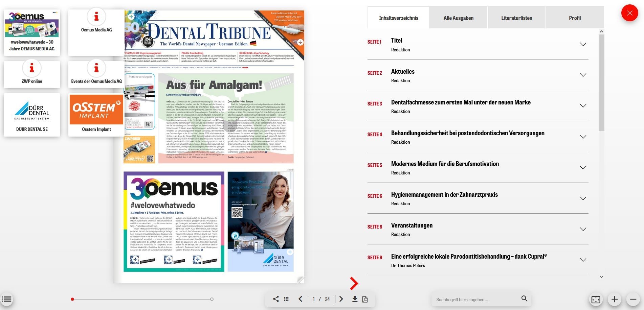Expand Seite 6 Hygienemanagement entry
644x310 pixels.
[x=583, y=198]
